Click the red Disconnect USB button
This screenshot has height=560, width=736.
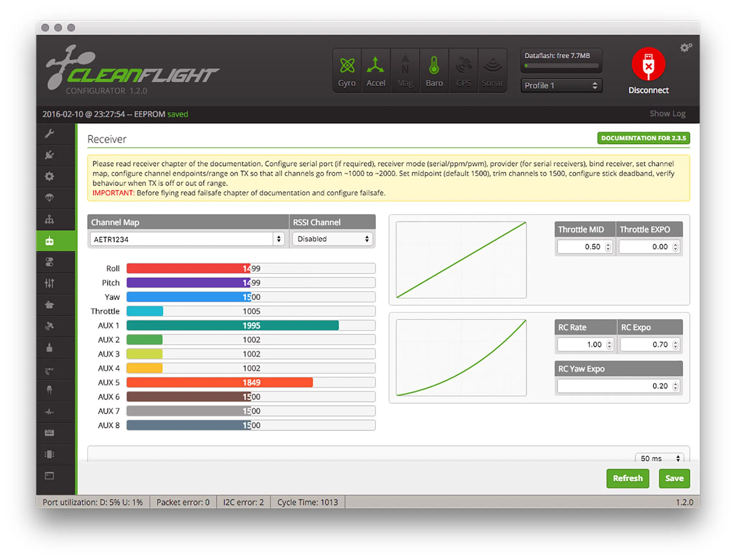(648, 65)
